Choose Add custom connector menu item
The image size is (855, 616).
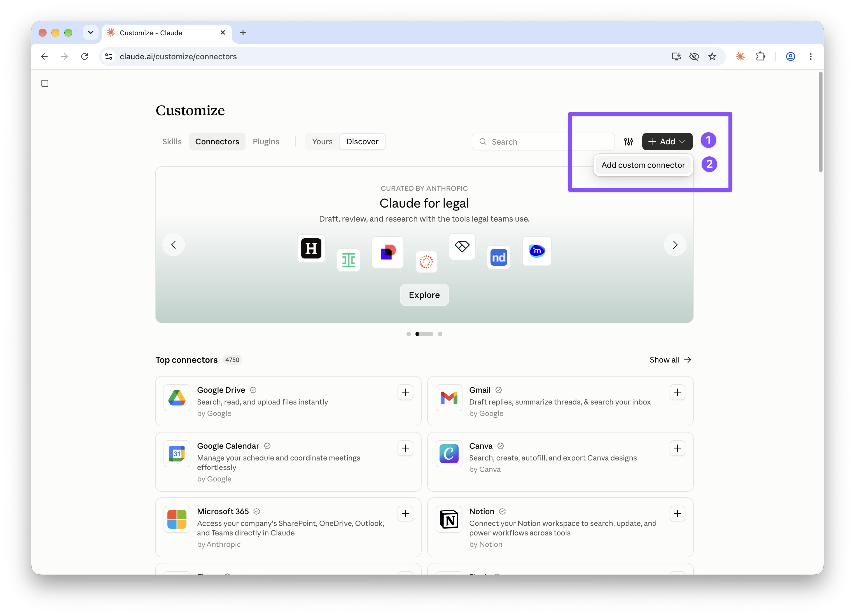[x=643, y=165]
